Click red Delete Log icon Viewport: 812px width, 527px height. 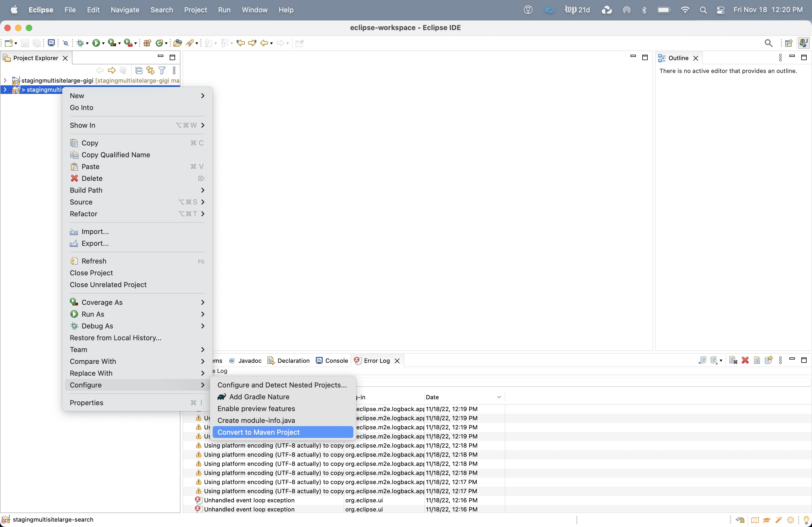745,360
